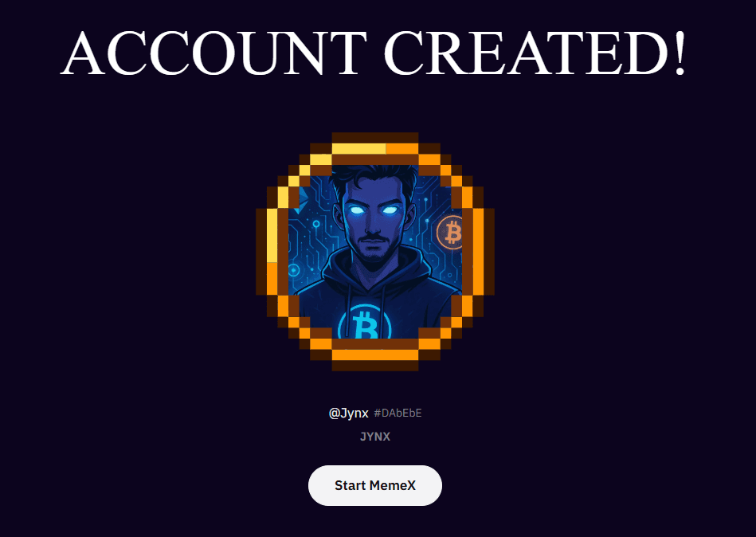Click the avatar's dark spiky hair
Screen dimensions: 756x537
point(374,178)
